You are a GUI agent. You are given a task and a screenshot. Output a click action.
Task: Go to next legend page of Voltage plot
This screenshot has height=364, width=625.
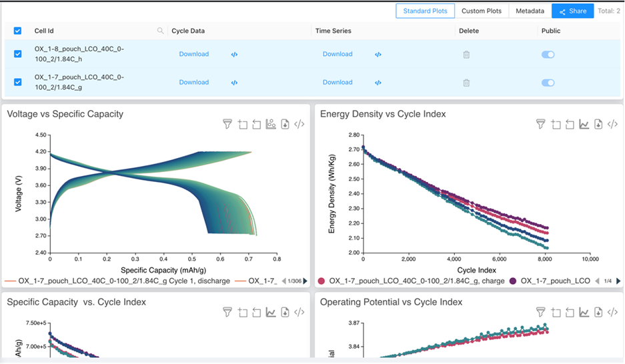pyautogui.click(x=305, y=281)
